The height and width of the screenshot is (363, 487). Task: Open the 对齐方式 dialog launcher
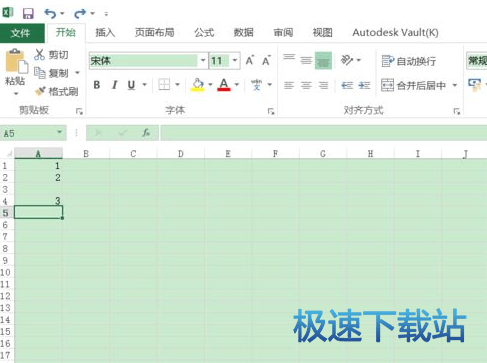[457, 111]
